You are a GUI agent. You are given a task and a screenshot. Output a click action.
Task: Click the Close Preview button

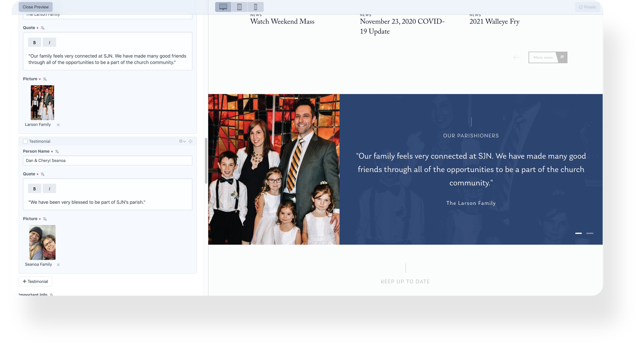pyautogui.click(x=35, y=7)
